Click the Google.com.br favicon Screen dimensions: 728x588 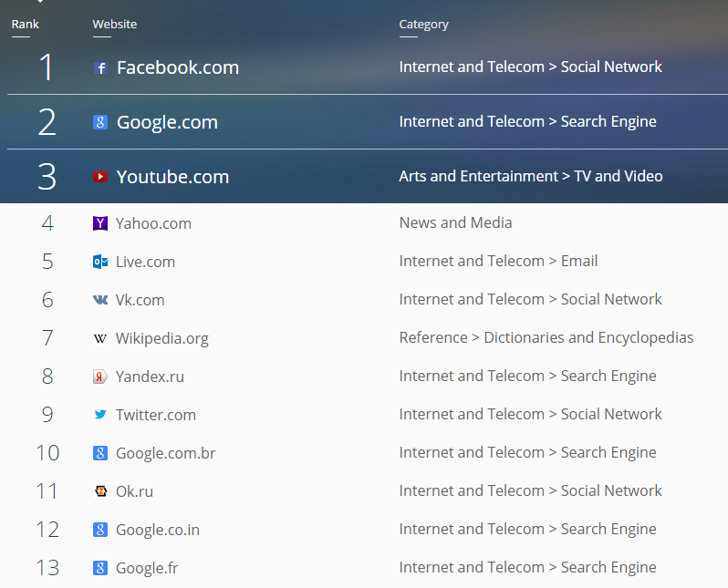(x=100, y=453)
